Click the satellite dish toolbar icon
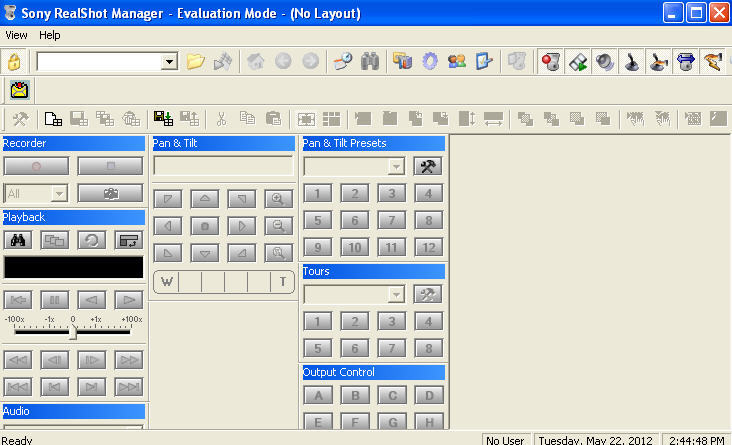This screenshot has width=732, height=445. [223, 61]
